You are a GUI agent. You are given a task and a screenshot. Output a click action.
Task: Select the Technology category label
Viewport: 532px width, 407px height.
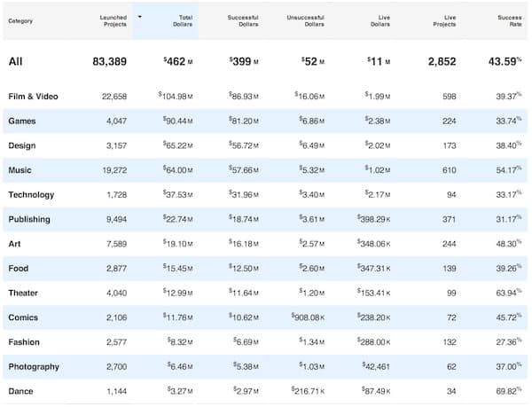31,195
